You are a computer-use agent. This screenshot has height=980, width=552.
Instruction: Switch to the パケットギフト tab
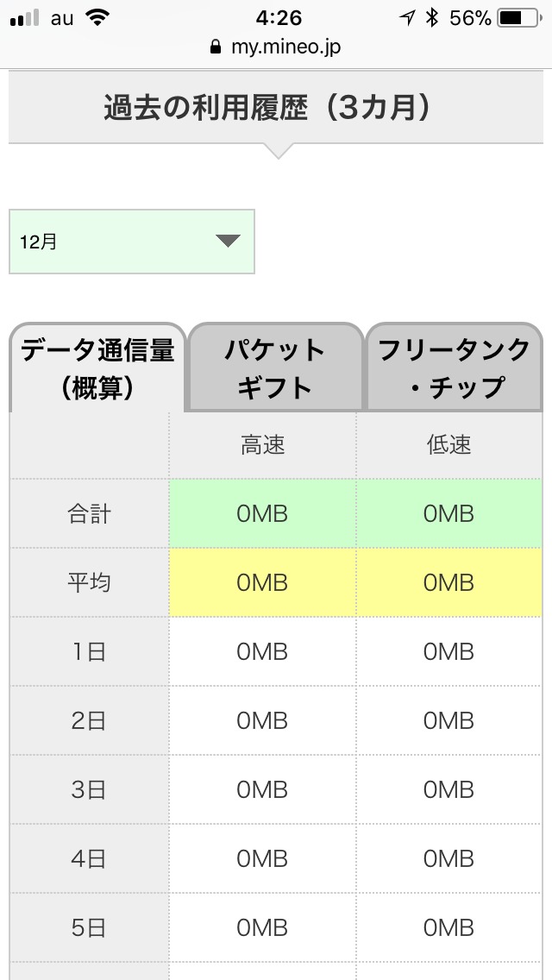(x=275, y=368)
